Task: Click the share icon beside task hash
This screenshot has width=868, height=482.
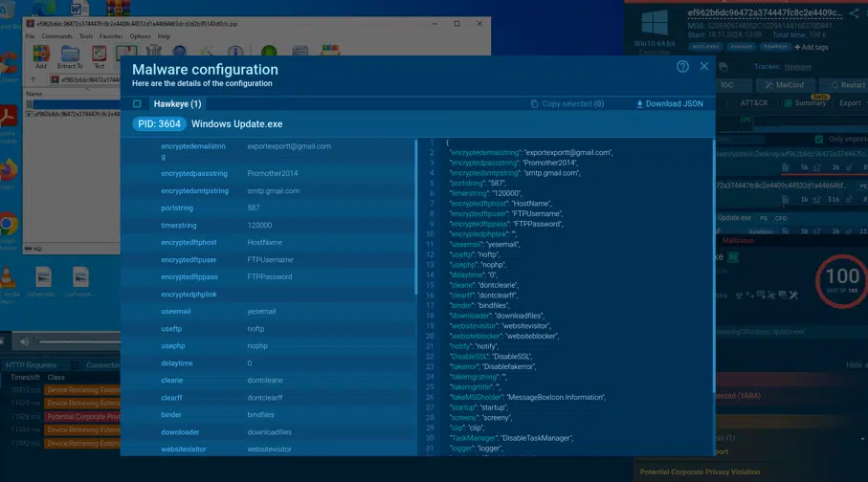Action: pos(856,13)
